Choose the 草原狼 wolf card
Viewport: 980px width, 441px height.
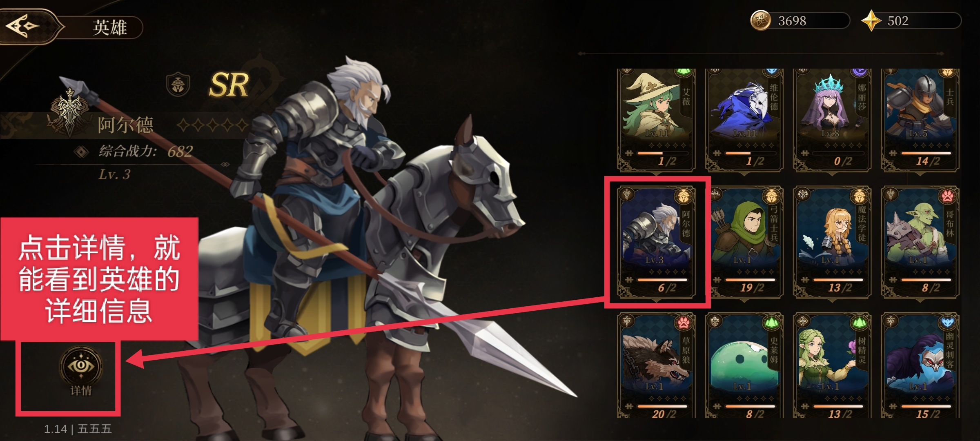click(656, 365)
